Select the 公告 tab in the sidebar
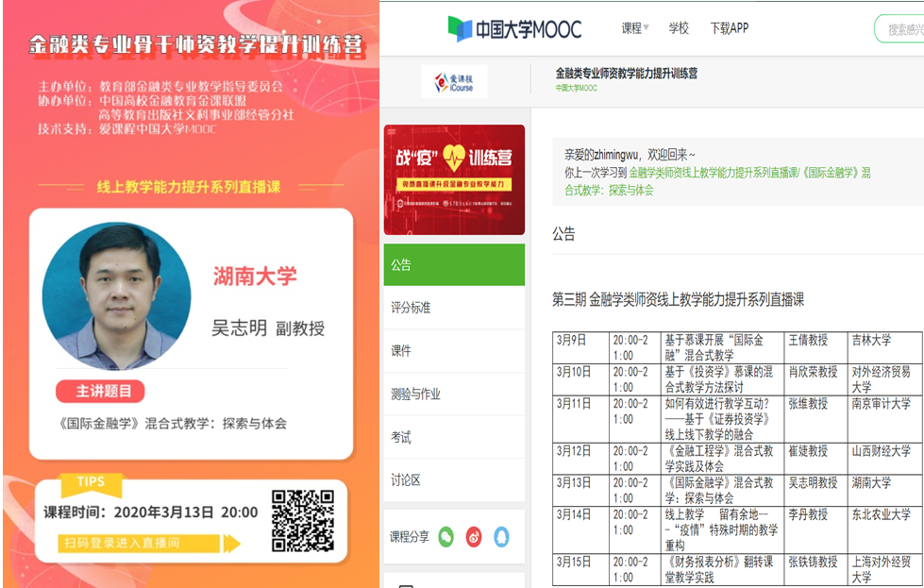 (x=454, y=265)
